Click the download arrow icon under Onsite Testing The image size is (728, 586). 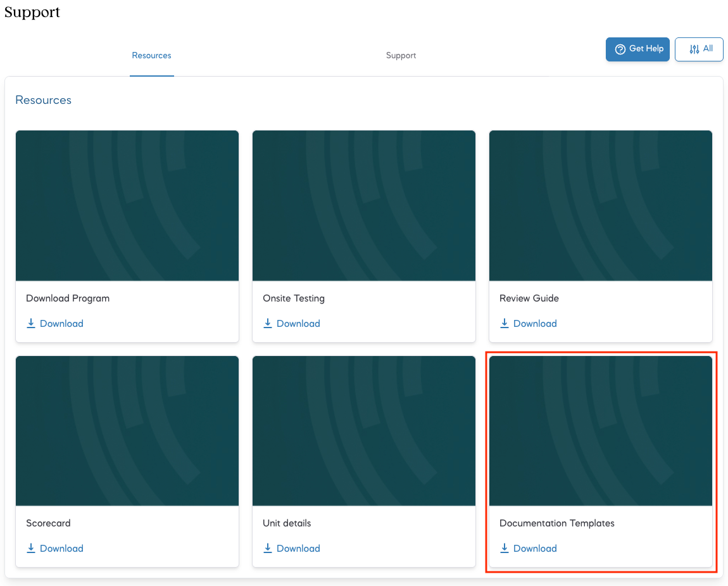click(267, 324)
